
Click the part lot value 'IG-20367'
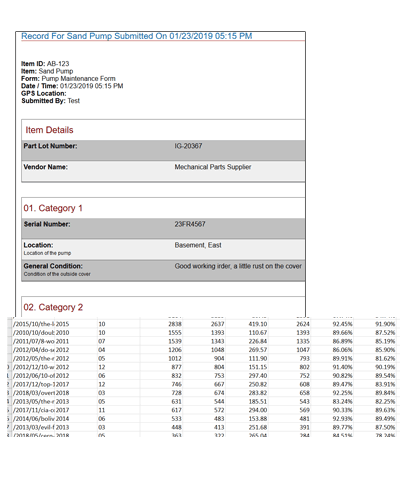tap(188, 146)
